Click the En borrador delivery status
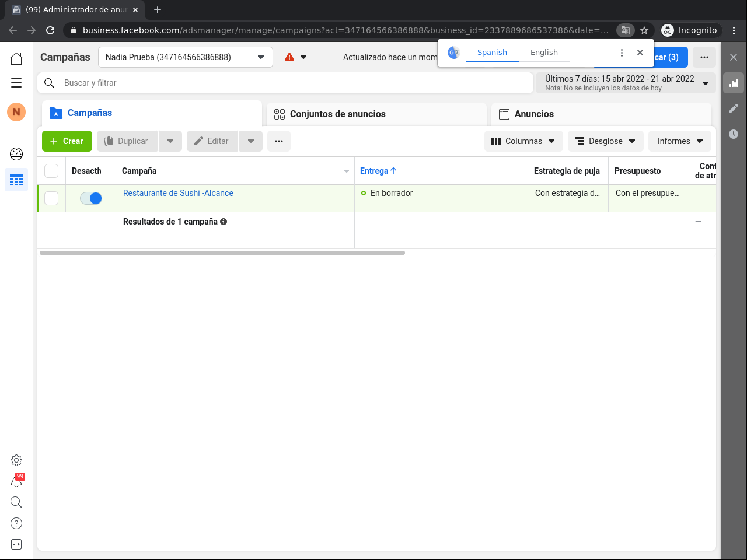The image size is (747, 560). 392,193
